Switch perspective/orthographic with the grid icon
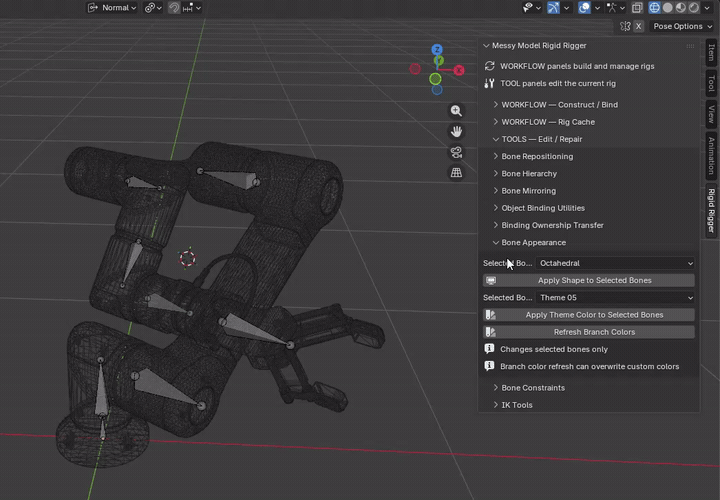 (456, 173)
